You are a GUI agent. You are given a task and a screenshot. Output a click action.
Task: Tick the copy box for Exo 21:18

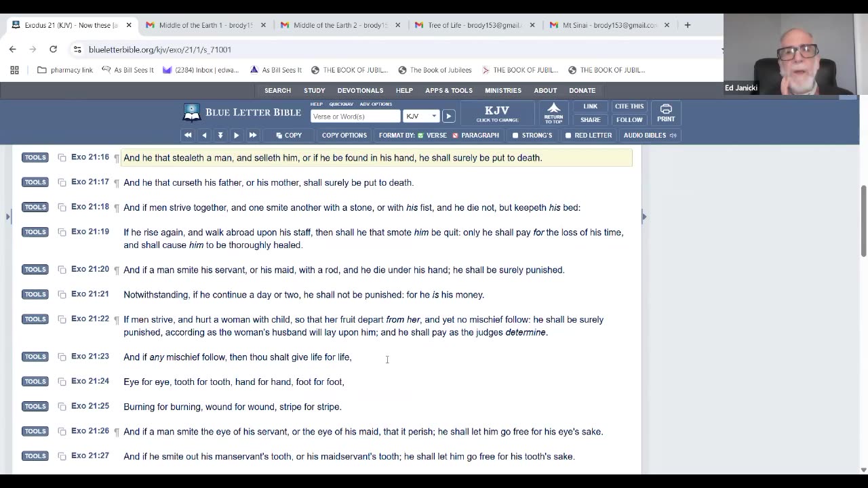pyautogui.click(x=62, y=207)
